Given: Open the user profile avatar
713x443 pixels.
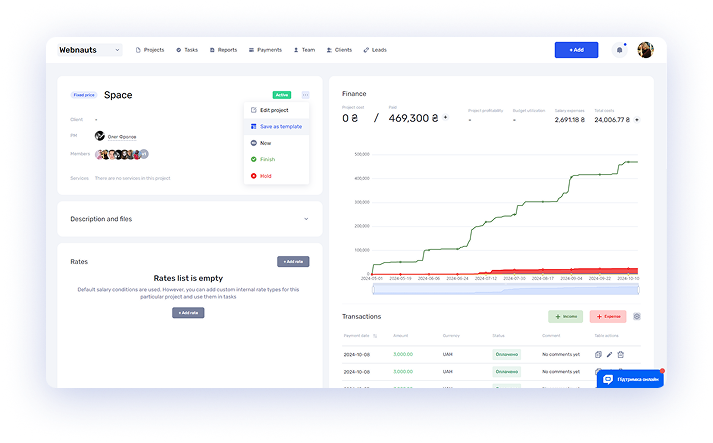Looking at the screenshot, I should [645, 50].
